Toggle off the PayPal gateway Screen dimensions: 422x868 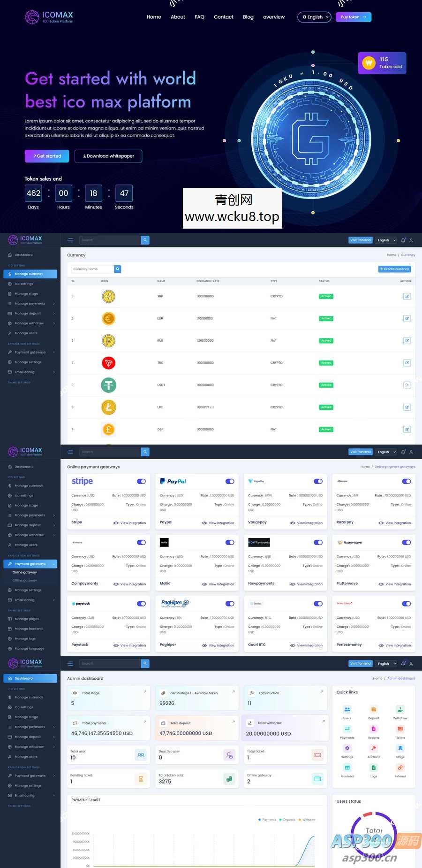pos(230,481)
